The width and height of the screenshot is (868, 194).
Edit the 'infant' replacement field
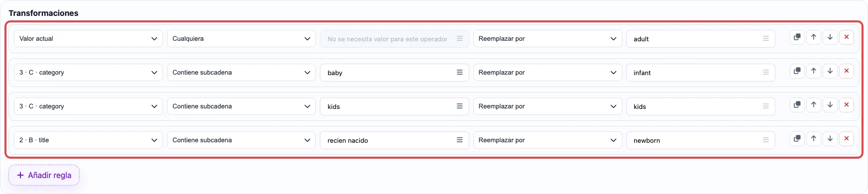click(x=701, y=73)
